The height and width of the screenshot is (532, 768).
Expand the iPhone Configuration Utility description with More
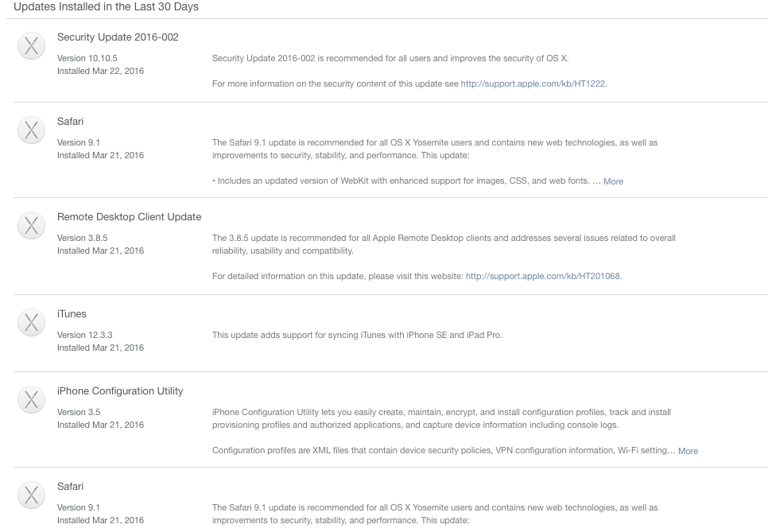(688, 451)
